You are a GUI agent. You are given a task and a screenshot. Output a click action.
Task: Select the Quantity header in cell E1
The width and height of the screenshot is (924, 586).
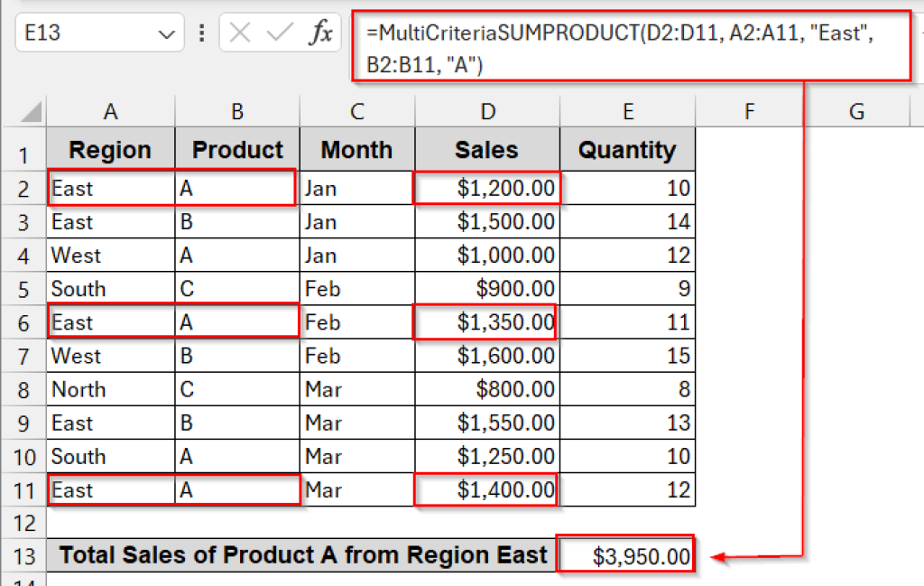point(627,149)
